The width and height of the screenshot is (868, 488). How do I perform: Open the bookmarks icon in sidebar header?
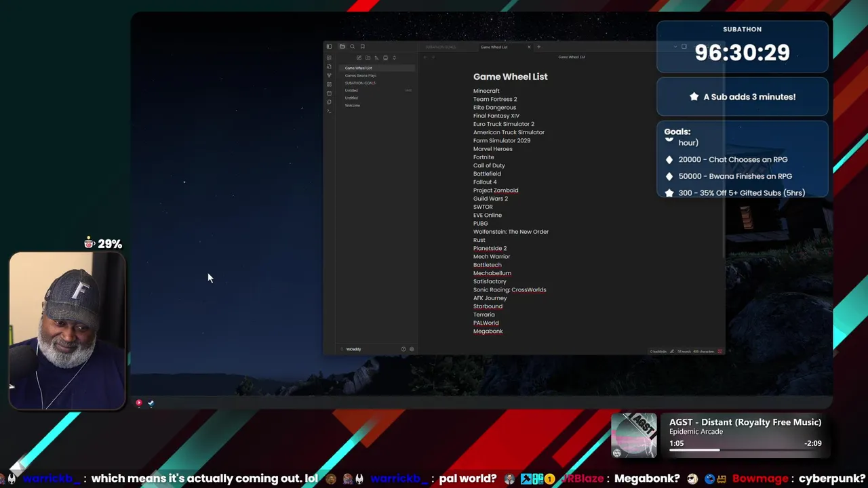[362, 46]
